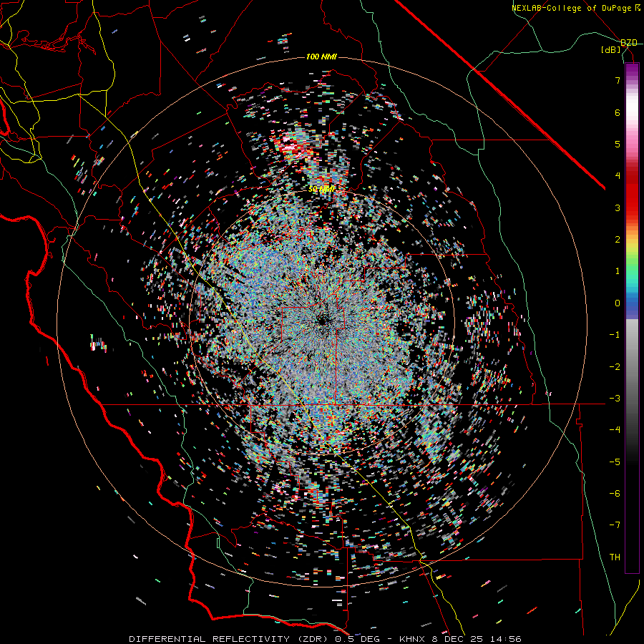Screen dimensions: 644x644
Task: Click the DZD product label above the scale
Action: tap(629, 43)
